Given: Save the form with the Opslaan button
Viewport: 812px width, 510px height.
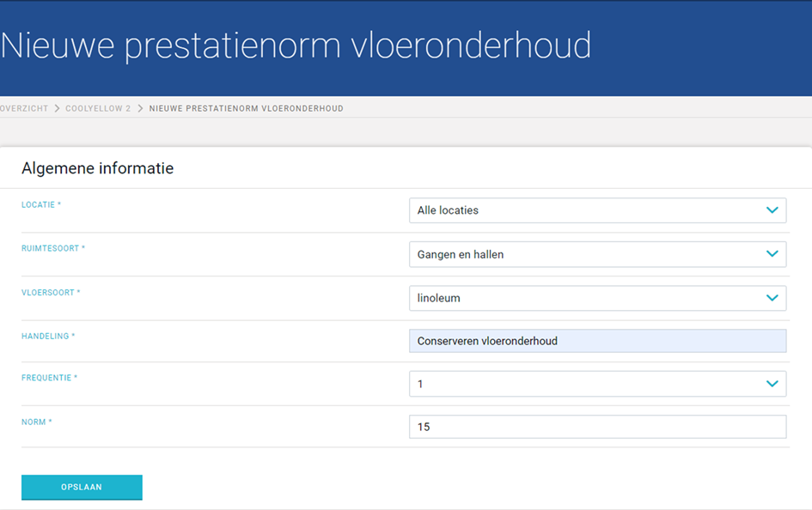Looking at the screenshot, I should pos(82,487).
